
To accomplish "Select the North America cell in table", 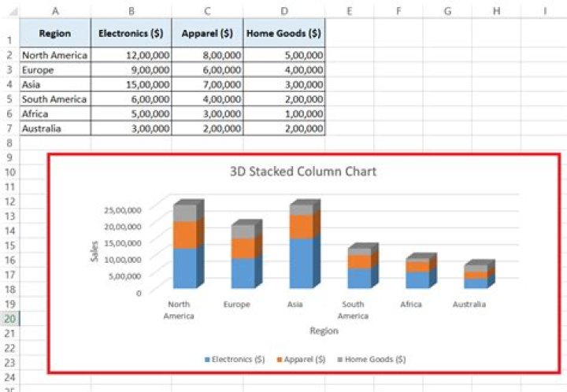I will tap(55, 55).
